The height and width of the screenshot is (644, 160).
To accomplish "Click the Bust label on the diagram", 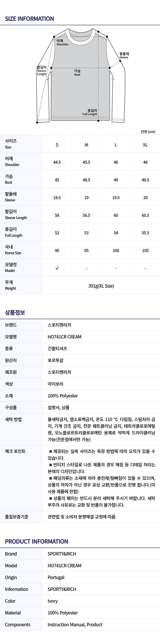I will click(x=77, y=73).
